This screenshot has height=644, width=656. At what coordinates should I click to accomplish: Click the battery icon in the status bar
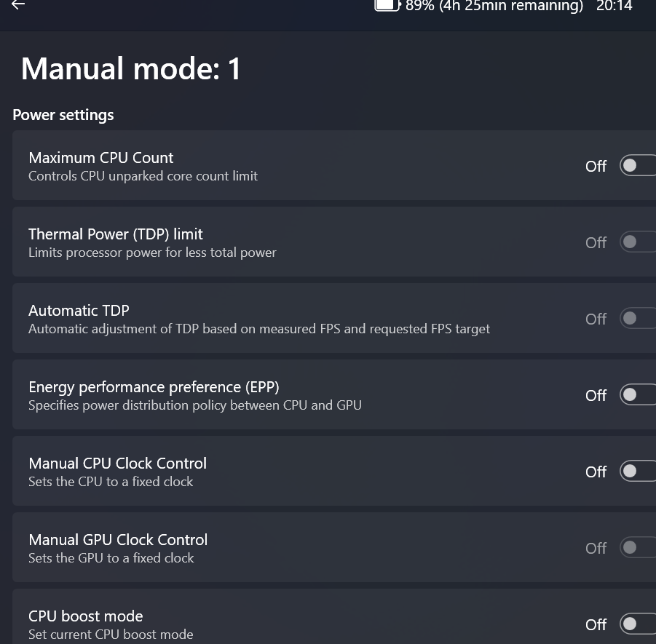click(386, 6)
